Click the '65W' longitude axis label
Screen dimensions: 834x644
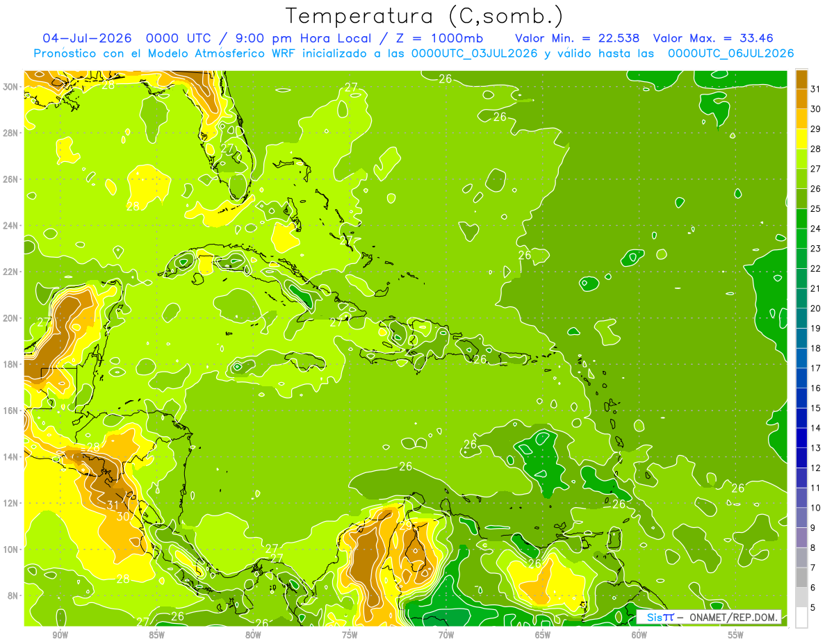pos(543,636)
